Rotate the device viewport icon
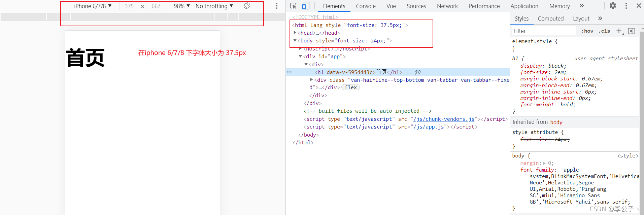Screen dimensions: 644x215 tap(247, 6)
